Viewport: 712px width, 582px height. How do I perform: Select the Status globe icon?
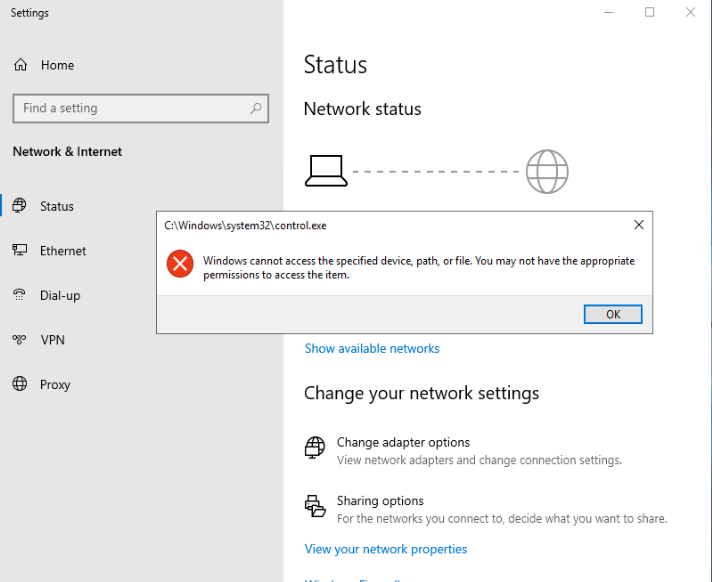20,206
